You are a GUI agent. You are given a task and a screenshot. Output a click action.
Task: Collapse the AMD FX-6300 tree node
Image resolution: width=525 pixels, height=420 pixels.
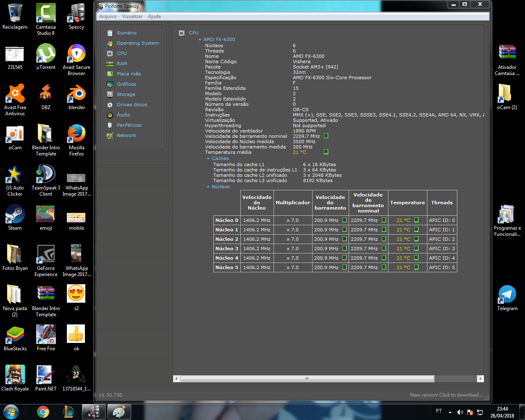point(200,40)
